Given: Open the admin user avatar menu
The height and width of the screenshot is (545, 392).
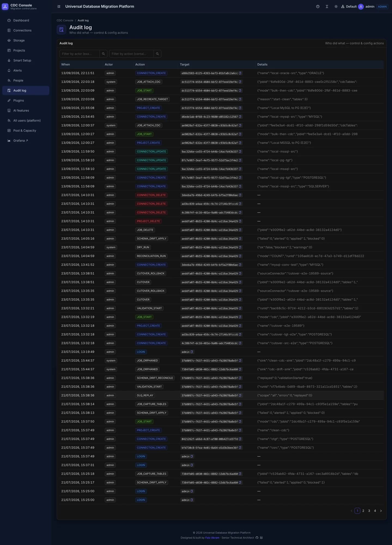Looking at the screenshot, I should 361,7.
